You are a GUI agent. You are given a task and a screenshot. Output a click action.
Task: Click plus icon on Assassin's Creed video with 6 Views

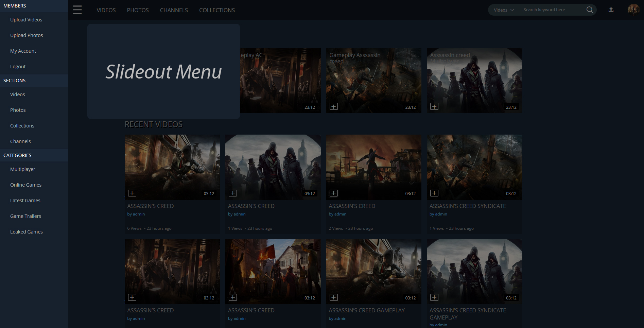point(132,193)
